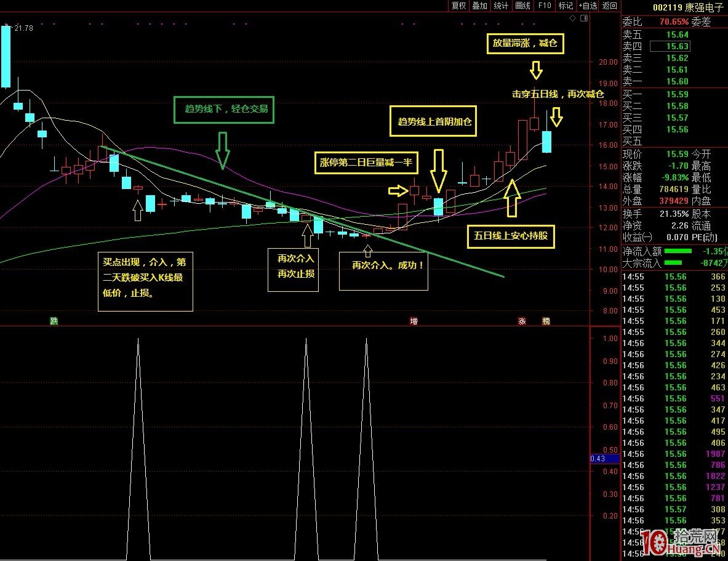Add stock via +自选 button
This screenshot has width=728, height=561.
(x=588, y=6)
